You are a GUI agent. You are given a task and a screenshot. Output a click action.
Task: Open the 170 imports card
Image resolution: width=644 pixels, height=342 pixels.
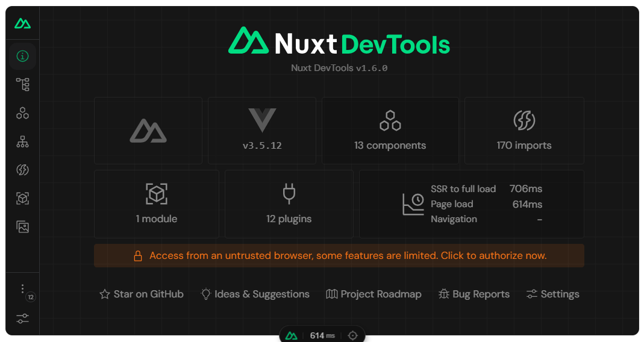tap(524, 131)
